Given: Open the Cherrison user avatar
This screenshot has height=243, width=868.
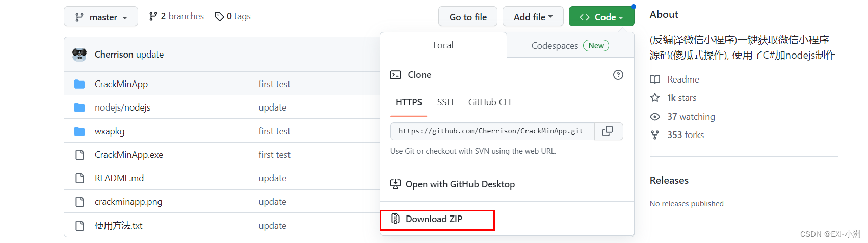Looking at the screenshot, I should [80, 55].
